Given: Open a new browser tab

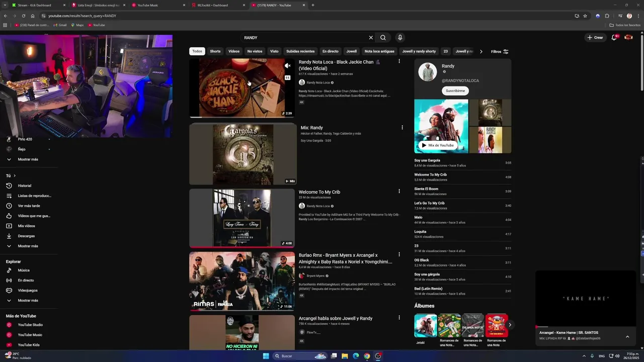Looking at the screenshot, I should click(x=313, y=5).
